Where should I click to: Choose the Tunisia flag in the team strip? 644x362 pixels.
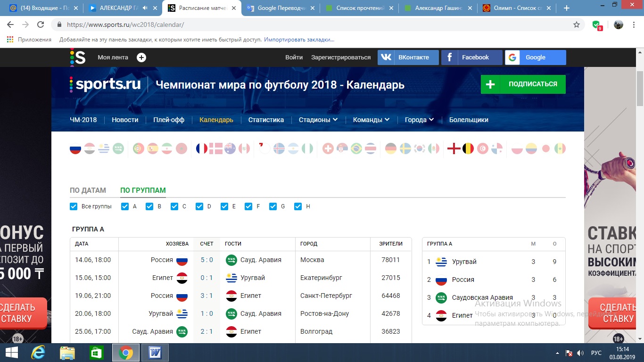[x=482, y=149]
